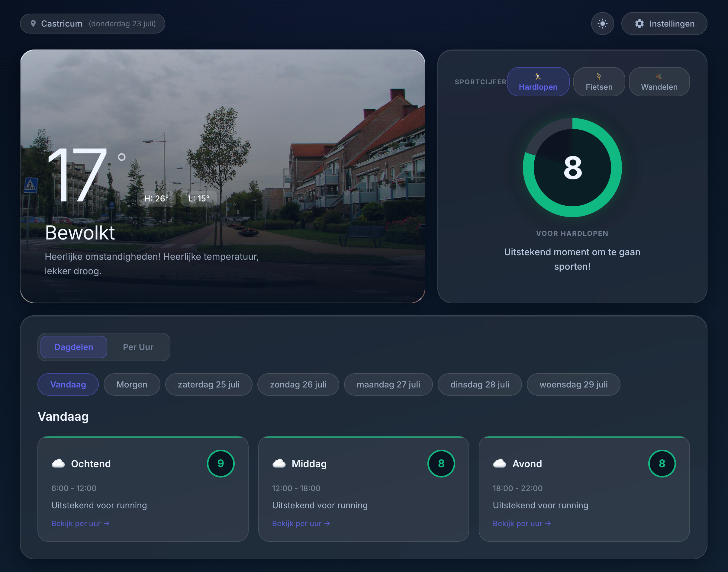Image resolution: width=728 pixels, height=572 pixels.
Task: Choose woensdag 29 juli
Action: (574, 384)
